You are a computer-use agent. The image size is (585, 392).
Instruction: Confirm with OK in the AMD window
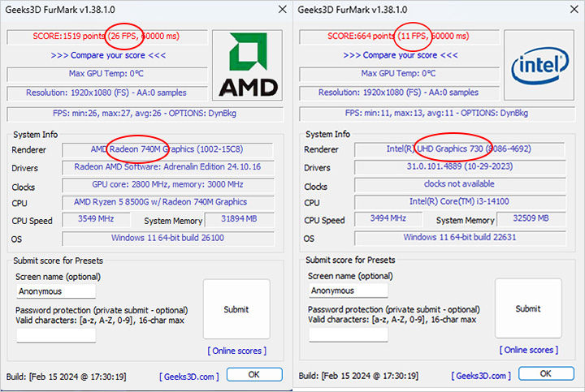click(x=254, y=374)
